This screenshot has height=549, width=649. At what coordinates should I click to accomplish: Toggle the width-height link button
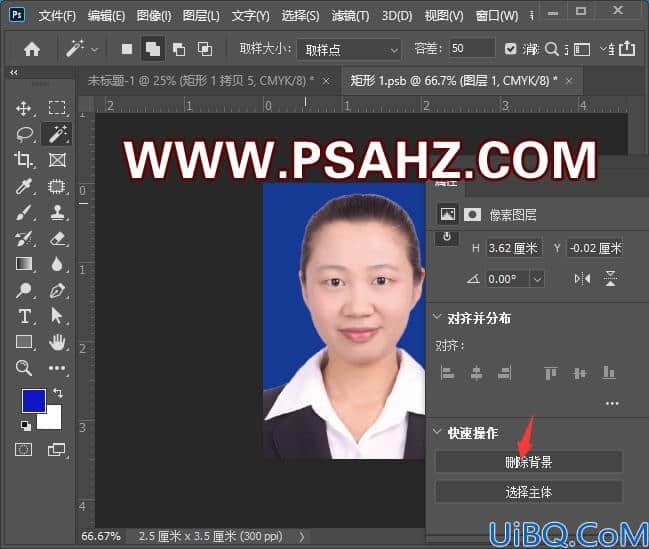[447, 238]
